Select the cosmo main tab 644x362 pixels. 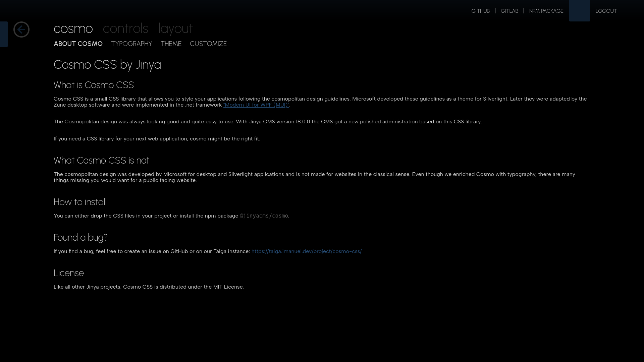click(73, 29)
